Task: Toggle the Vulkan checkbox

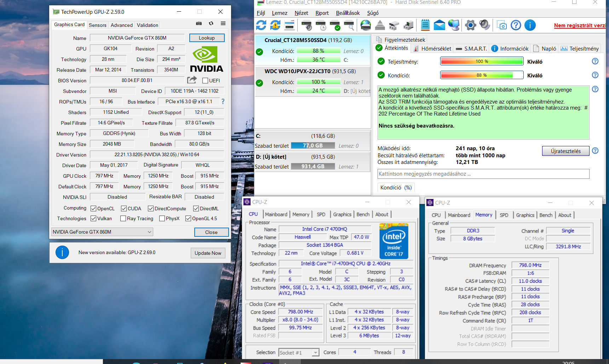Action: (x=93, y=218)
